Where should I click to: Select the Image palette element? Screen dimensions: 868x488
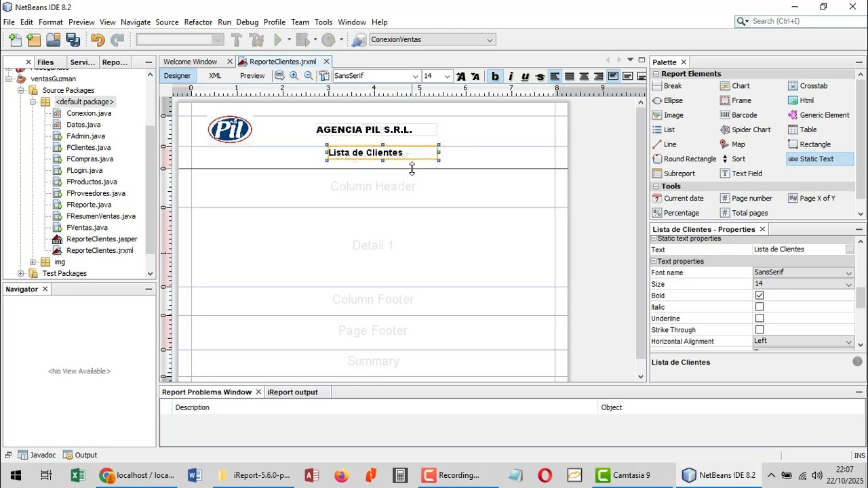[x=668, y=115]
